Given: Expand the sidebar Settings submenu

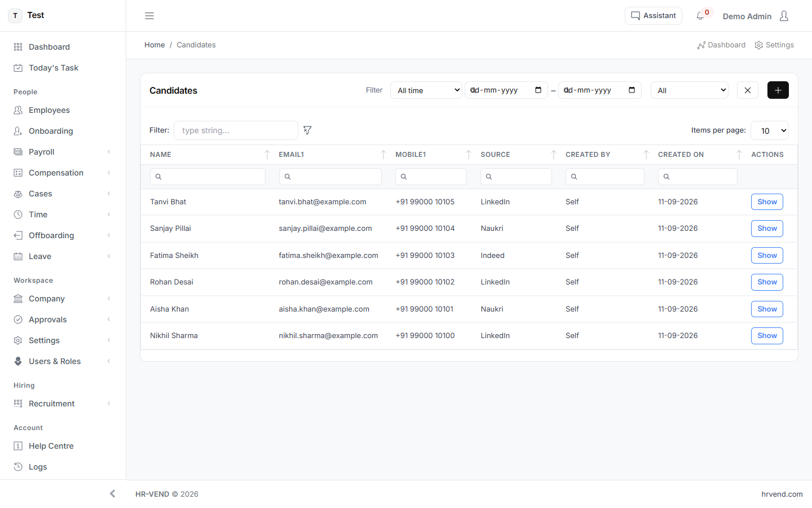Looking at the screenshot, I should click(63, 340).
